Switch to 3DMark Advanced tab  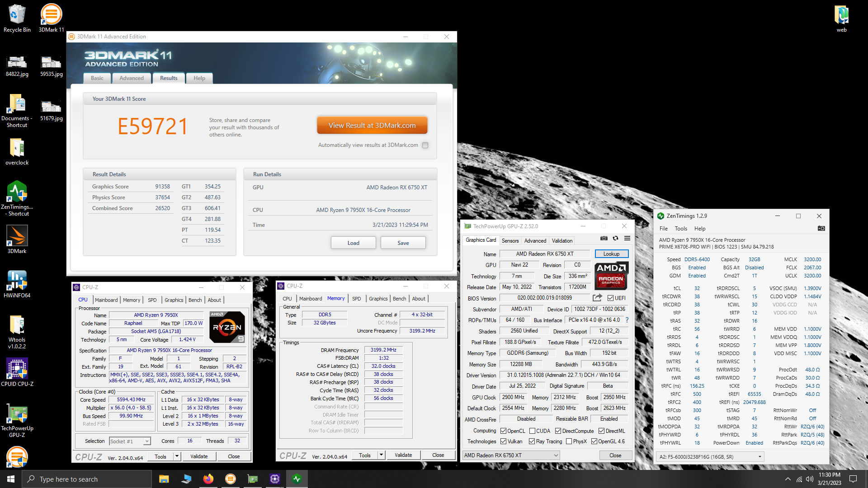point(131,78)
